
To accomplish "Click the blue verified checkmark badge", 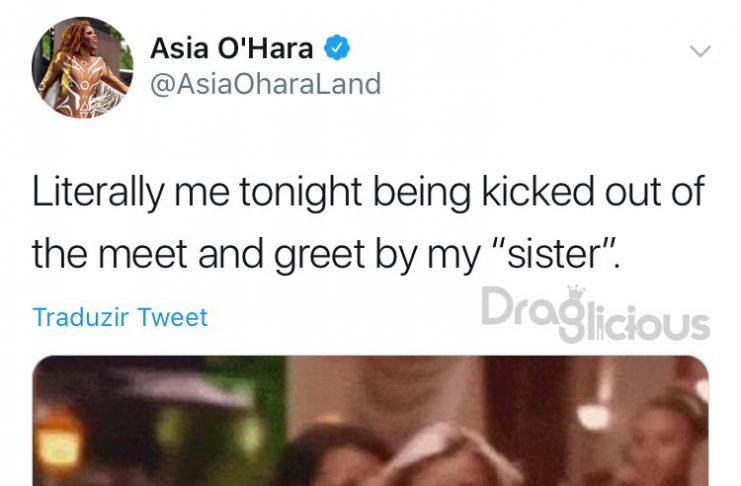I will [x=337, y=48].
